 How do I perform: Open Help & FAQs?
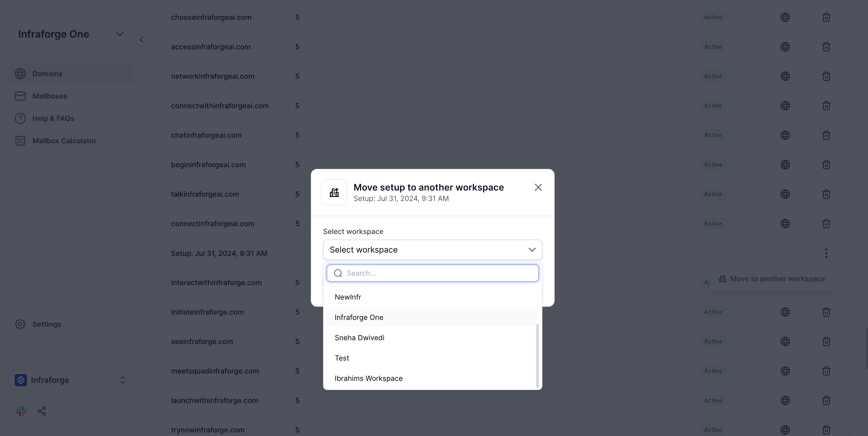tap(71, 118)
